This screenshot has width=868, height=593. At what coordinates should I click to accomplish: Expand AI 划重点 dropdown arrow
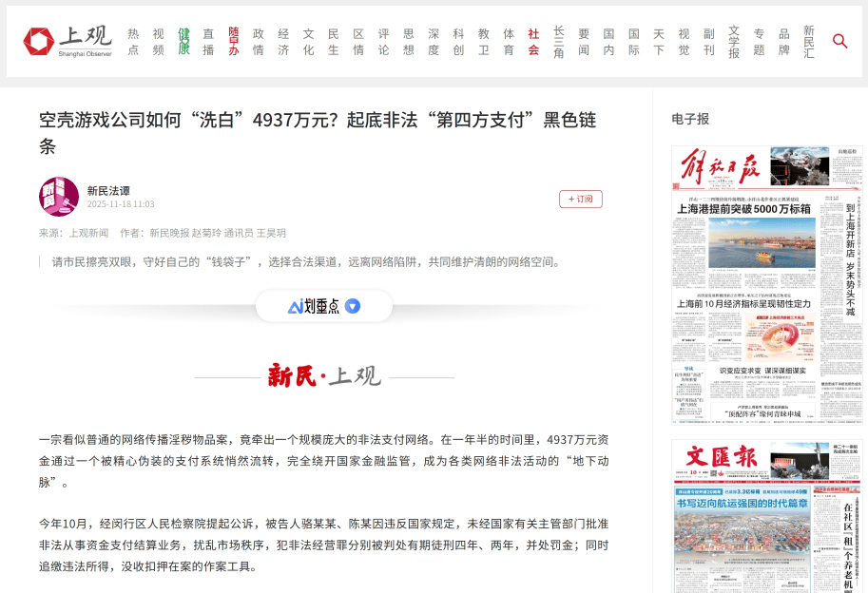353,306
